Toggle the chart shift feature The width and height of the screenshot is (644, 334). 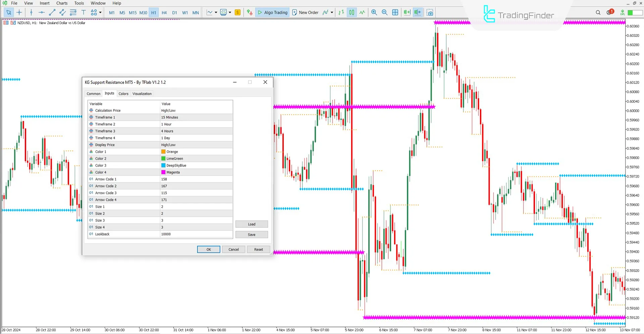click(417, 12)
